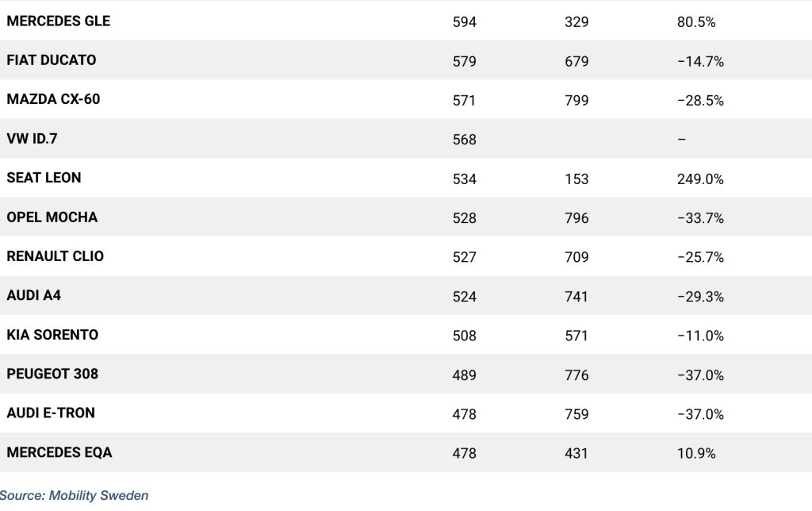Click the AUDI A4 model name
This screenshot has width=812, height=511.
point(34,295)
